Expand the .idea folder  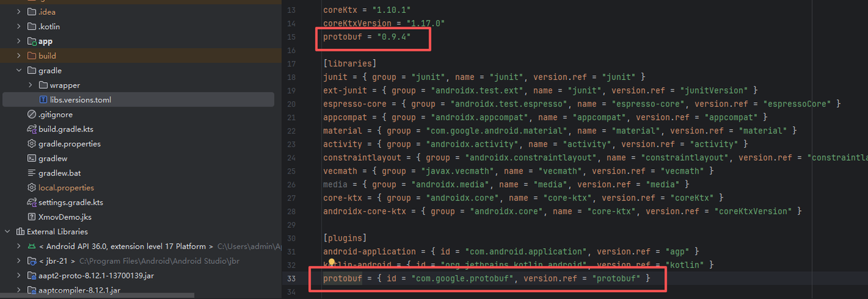click(x=19, y=12)
